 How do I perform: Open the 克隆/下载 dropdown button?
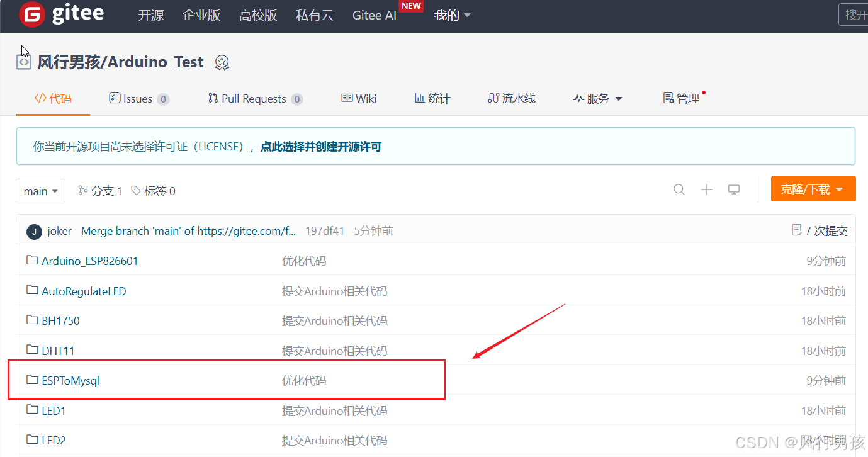point(813,189)
